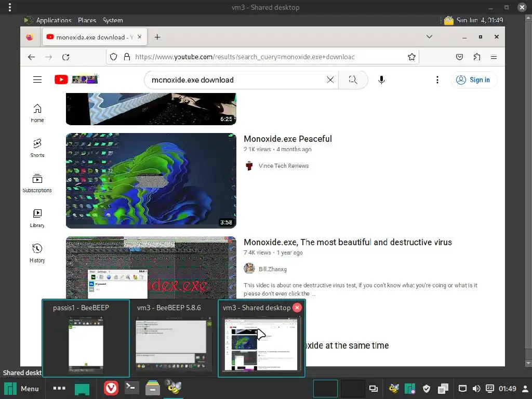The width and height of the screenshot is (532, 399).
Task: Open History in the YouTube sidebar
Action: [37, 254]
